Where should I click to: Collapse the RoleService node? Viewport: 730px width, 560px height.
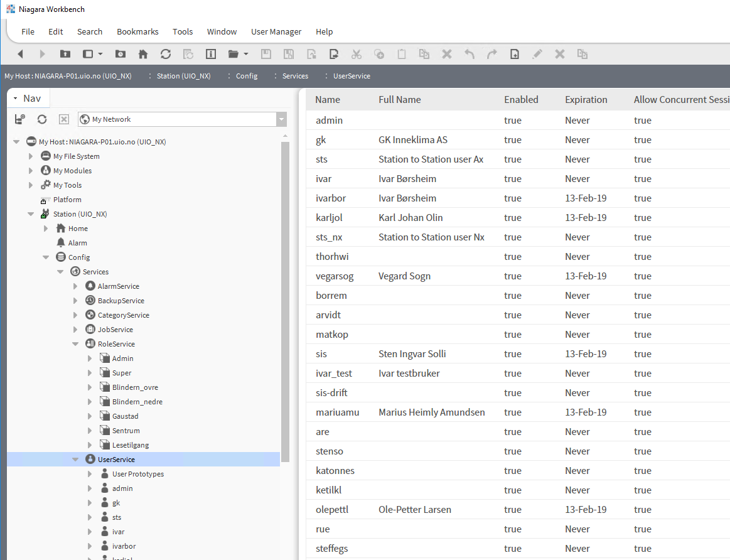(x=75, y=344)
